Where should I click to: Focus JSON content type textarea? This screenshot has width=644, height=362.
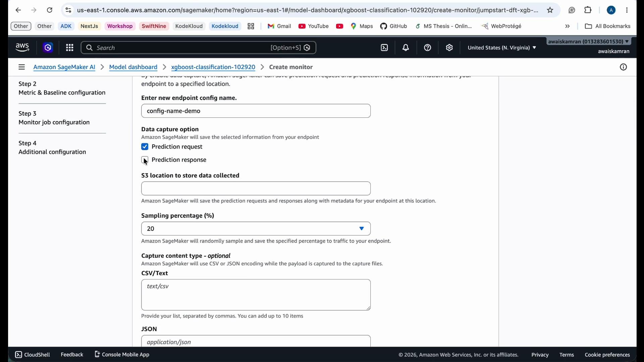pos(256,341)
